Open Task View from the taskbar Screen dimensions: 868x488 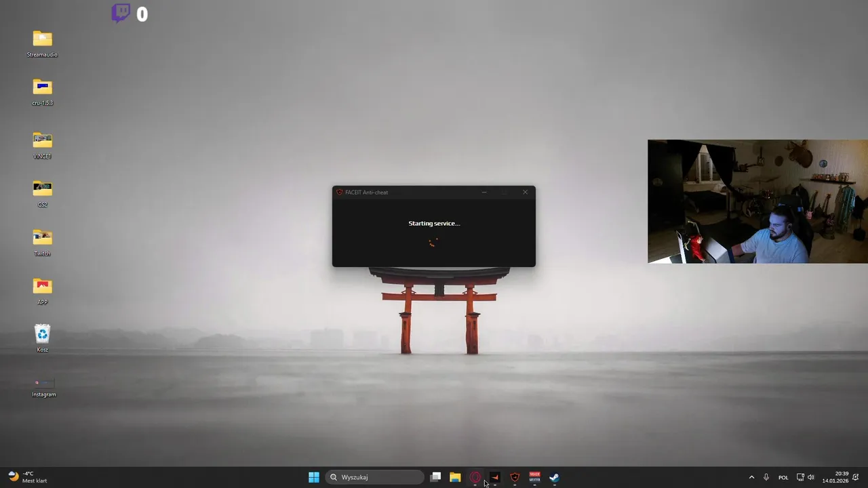point(435,477)
